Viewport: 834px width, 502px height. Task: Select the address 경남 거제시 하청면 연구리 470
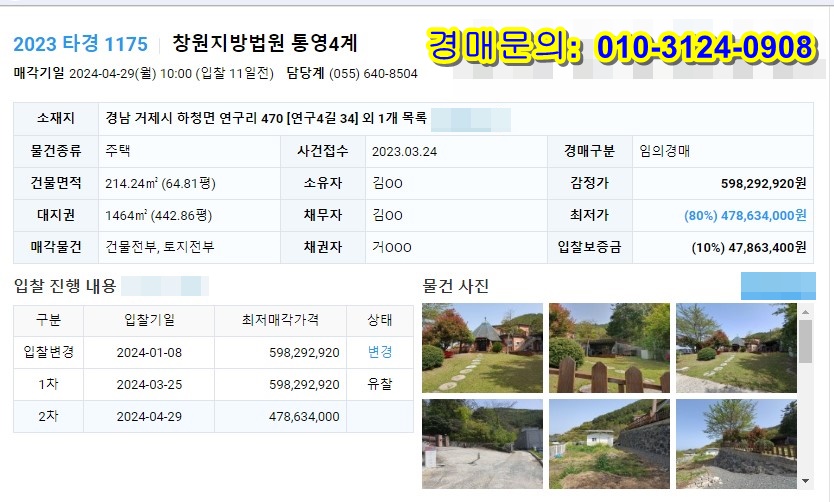tap(194, 118)
